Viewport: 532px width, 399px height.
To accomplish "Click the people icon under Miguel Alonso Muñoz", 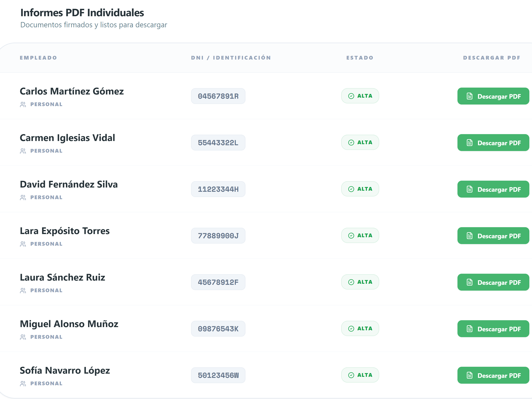I will click(x=23, y=337).
